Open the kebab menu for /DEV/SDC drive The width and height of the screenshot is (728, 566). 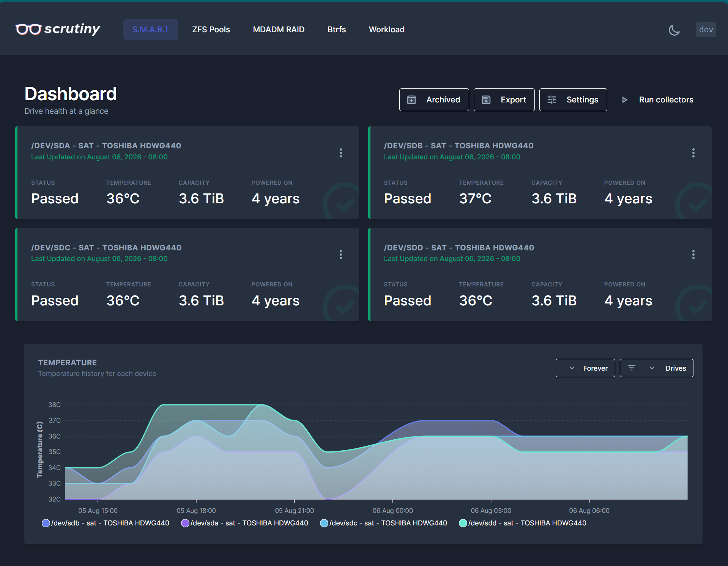click(341, 255)
